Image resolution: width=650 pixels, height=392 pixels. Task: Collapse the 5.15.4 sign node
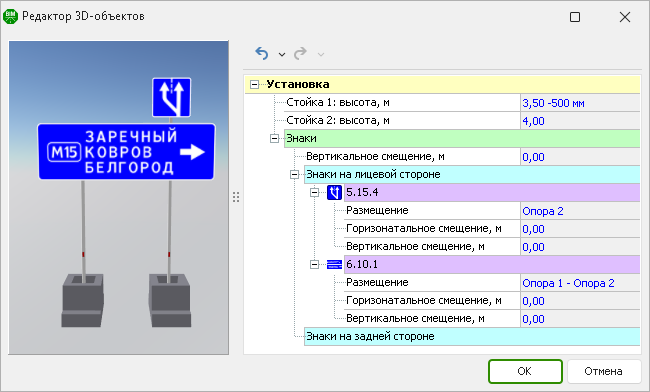pyautogui.click(x=315, y=192)
